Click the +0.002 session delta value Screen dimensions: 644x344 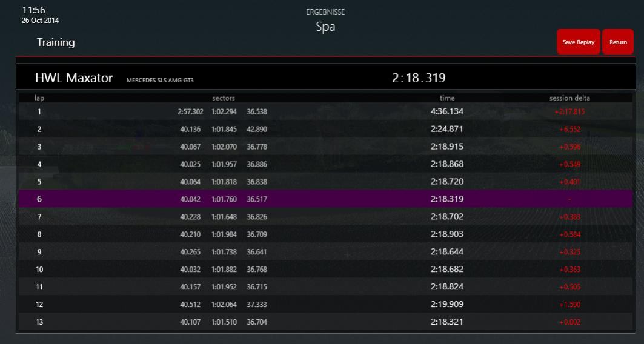(569, 322)
